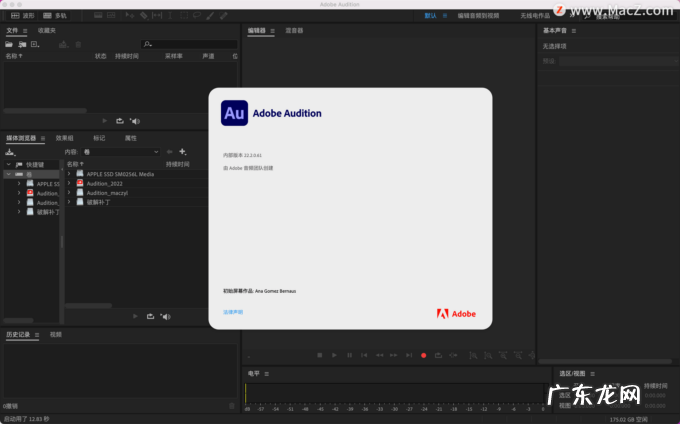680x424 pixels.
Task: Open the 内容 volume dropdown
Action: [x=120, y=151]
